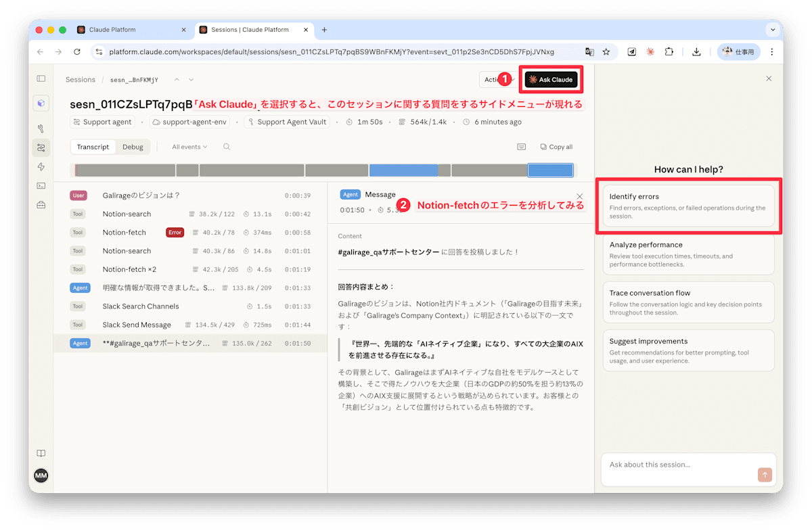Select the first blue segment in the timeline
812x531 pixels.
point(403,170)
